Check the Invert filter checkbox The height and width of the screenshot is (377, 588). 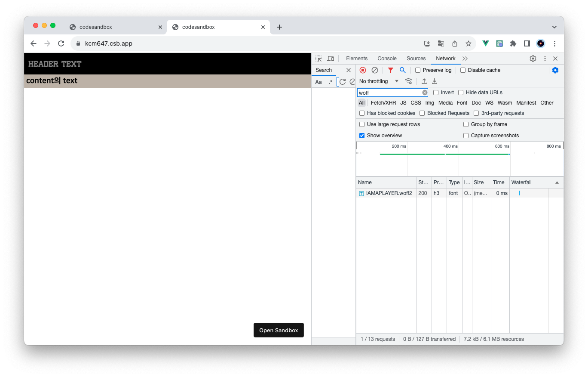tap(436, 93)
